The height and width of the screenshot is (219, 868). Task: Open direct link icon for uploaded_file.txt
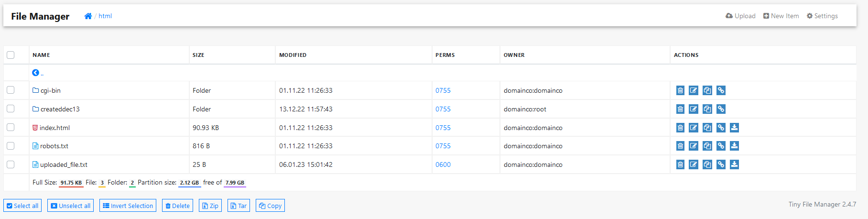[721, 164]
